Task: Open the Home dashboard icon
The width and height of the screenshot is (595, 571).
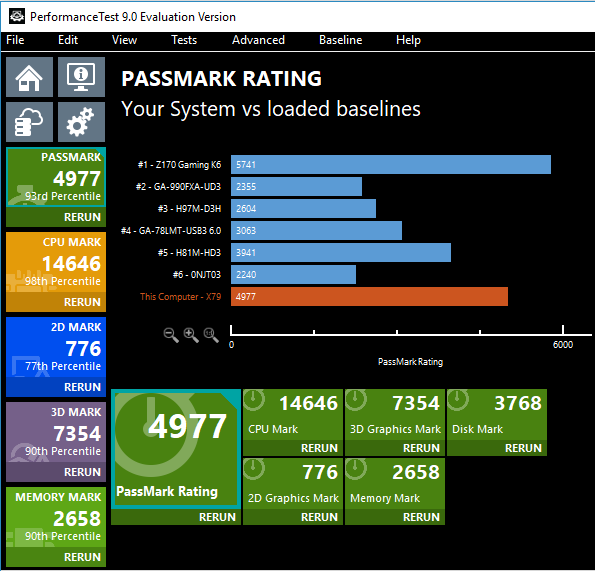Action: tap(29, 77)
